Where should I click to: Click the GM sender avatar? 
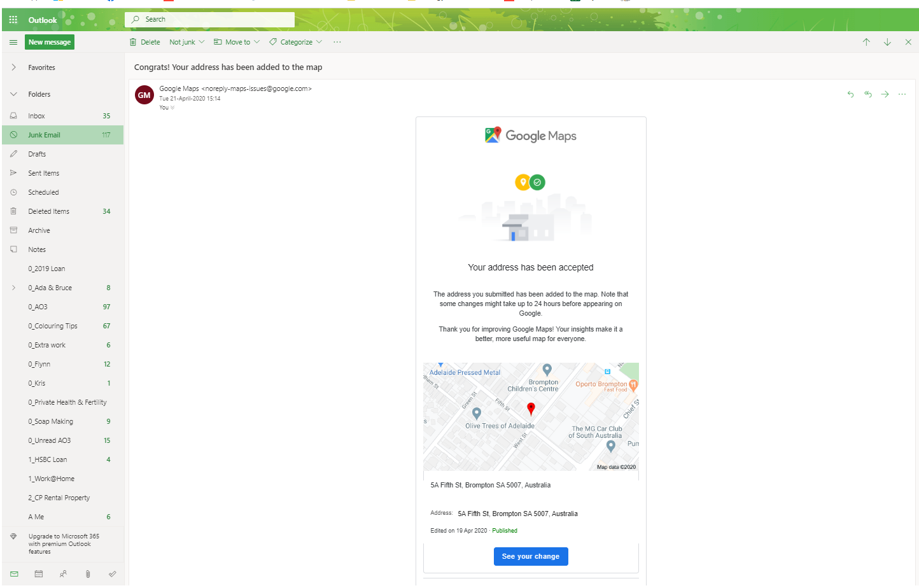144,95
